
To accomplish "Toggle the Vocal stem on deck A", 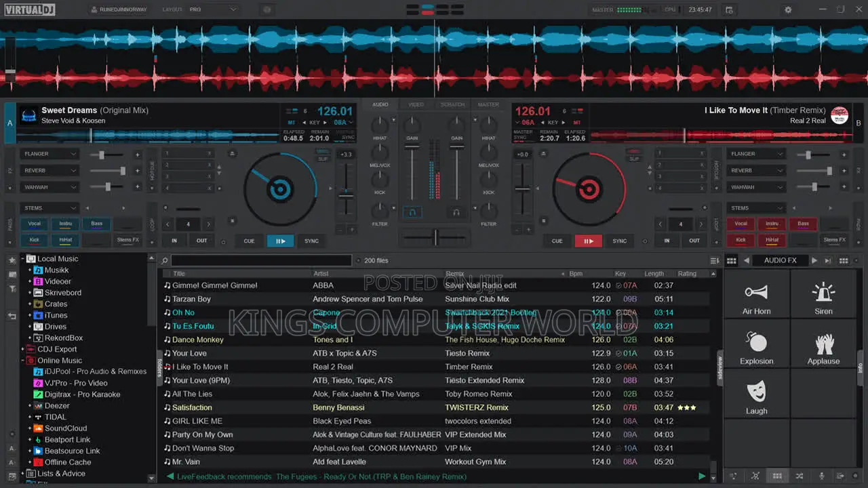I will (34, 224).
